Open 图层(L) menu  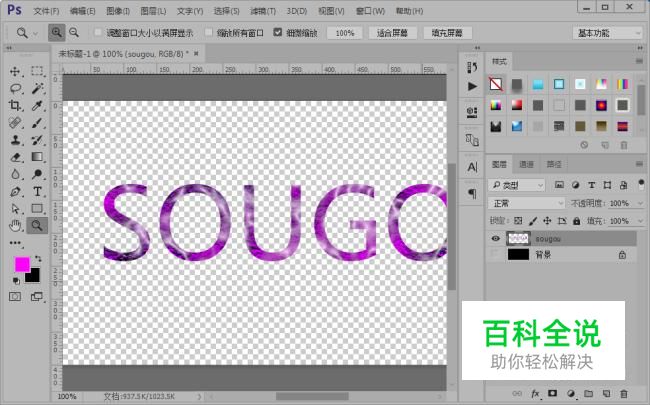pos(153,11)
